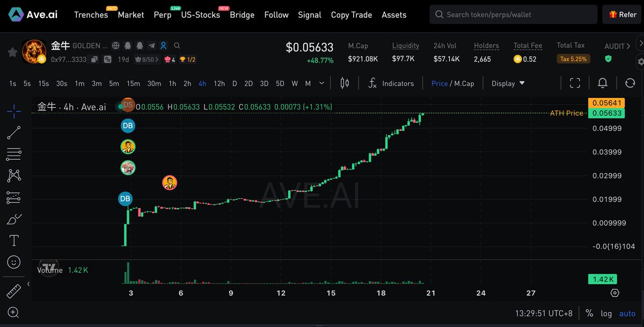Refresh the chart data
644x327 pixels.
tap(630, 83)
